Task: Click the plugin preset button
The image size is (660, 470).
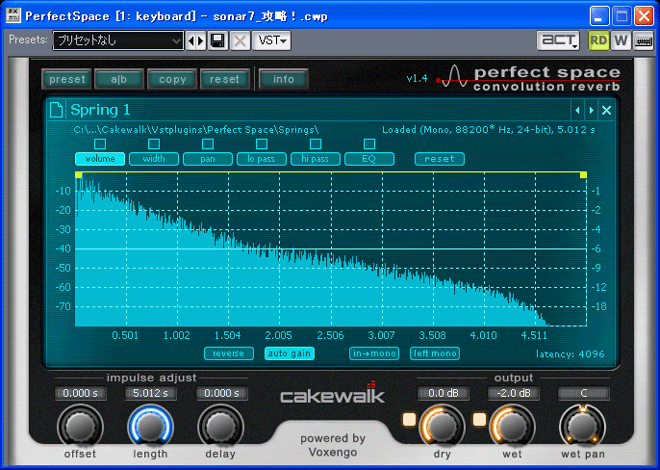Action: point(67,79)
